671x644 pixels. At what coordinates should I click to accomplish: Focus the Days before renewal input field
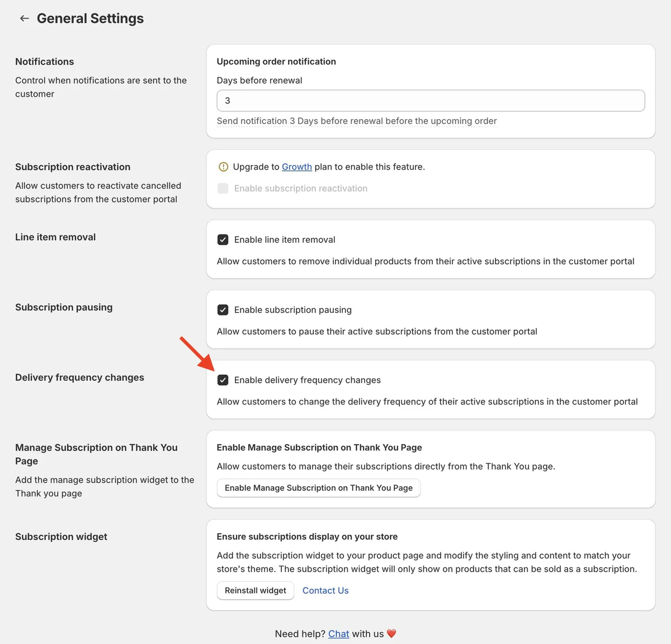pyautogui.click(x=431, y=101)
